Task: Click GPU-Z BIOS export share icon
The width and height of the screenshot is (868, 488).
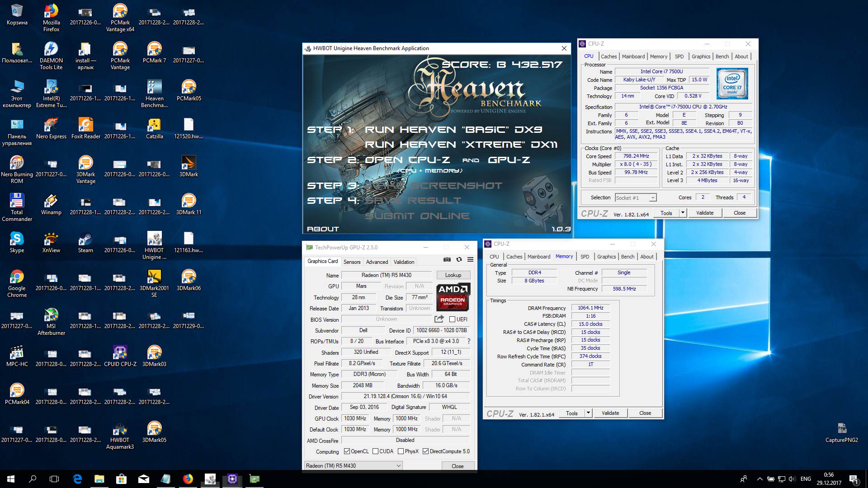Action: [439, 319]
